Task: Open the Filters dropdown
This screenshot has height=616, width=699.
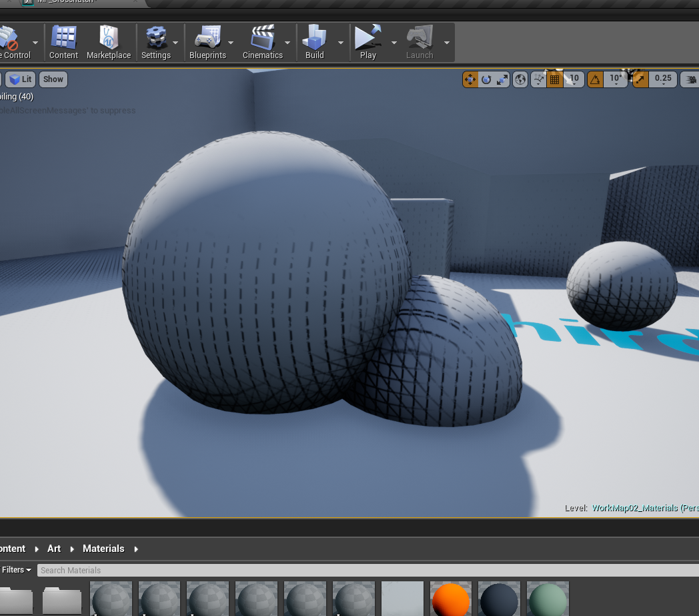Action: pos(17,570)
